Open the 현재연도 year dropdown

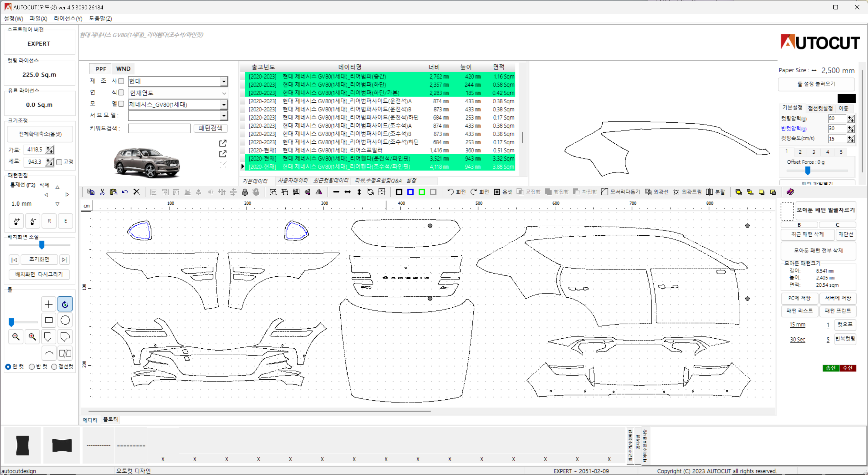tap(224, 93)
